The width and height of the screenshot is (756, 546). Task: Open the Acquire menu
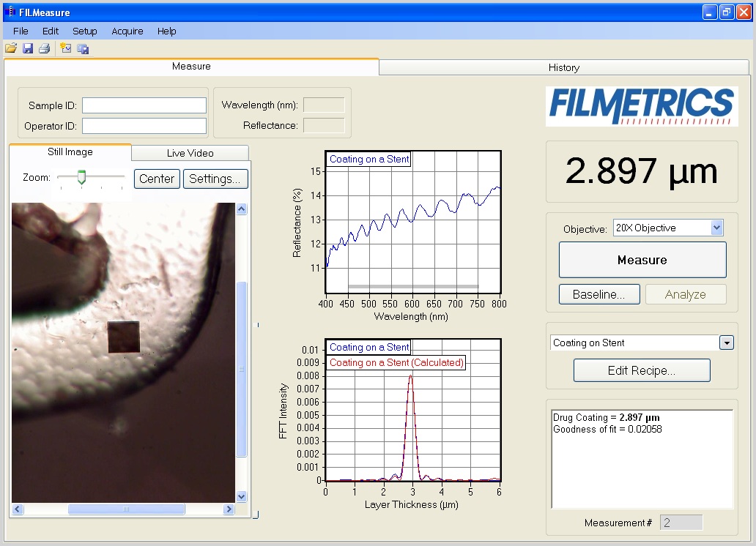(127, 31)
